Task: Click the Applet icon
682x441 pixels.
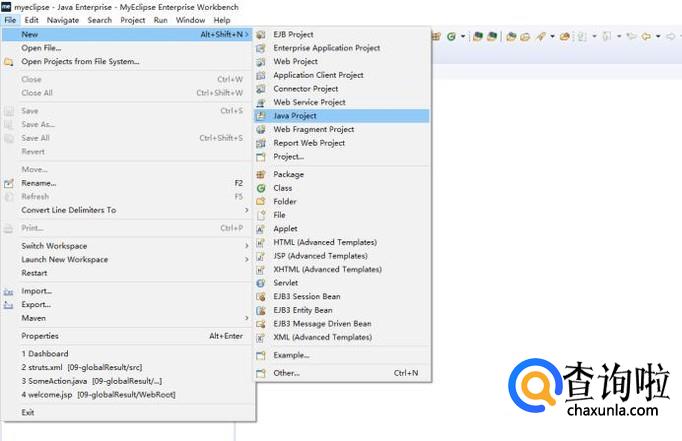Action: tap(261, 229)
